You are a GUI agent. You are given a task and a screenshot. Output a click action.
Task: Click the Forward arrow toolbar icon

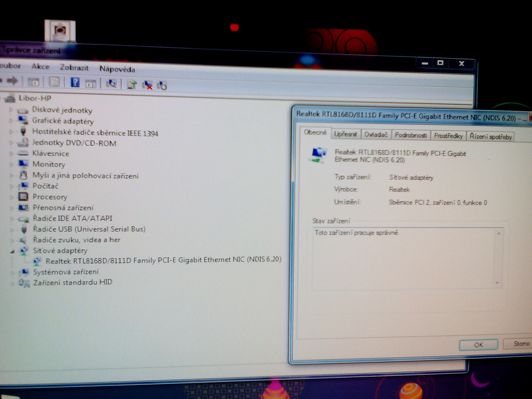(x=12, y=81)
